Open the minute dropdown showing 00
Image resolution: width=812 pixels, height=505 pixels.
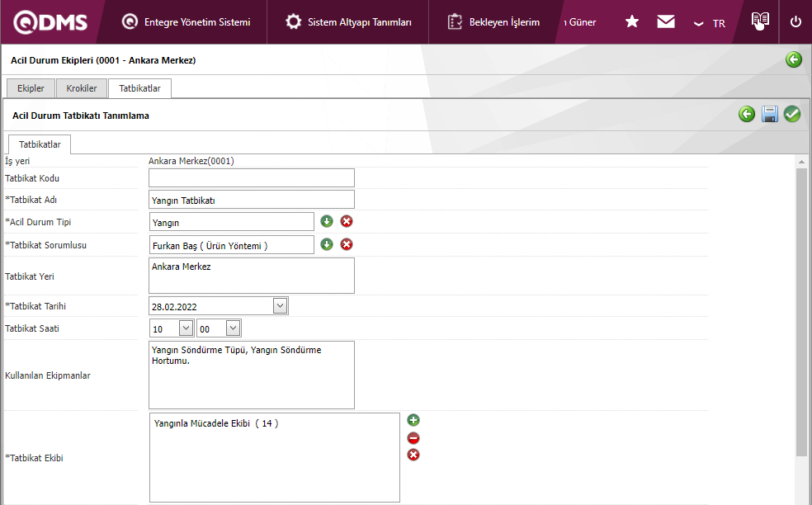(x=233, y=328)
